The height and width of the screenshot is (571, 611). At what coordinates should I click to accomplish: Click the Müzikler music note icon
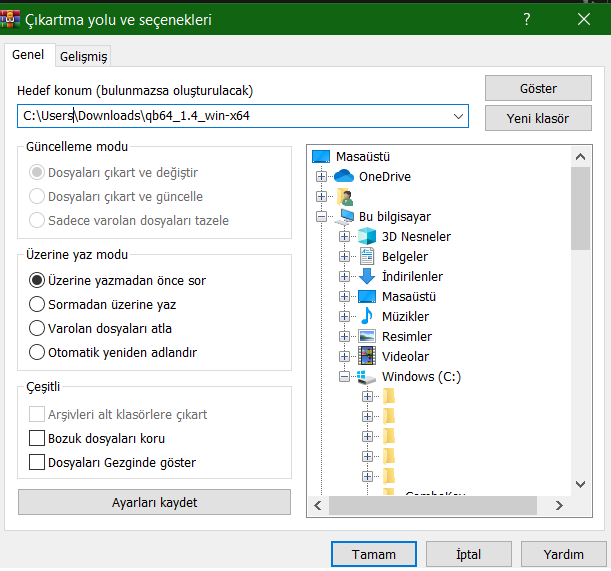(367, 317)
